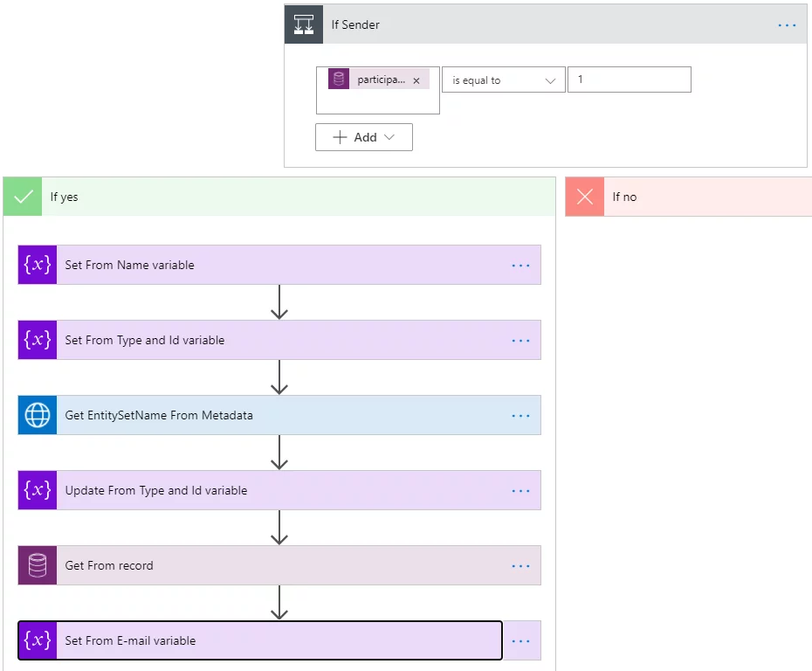
Task: Click the variable icon on Set From Type and Id
Action: (x=38, y=340)
